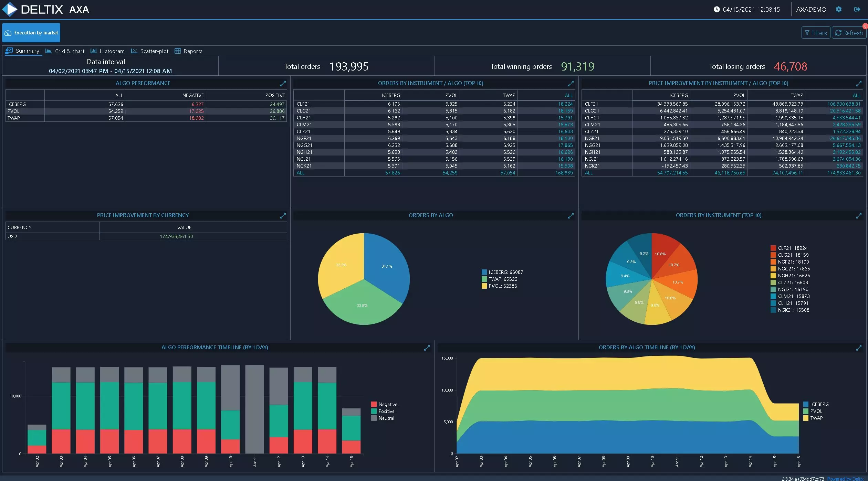The height and width of the screenshot is (481, 868).
Task: Click the total 174,933,461.30 in price improvement table
Action: (844, 173)
